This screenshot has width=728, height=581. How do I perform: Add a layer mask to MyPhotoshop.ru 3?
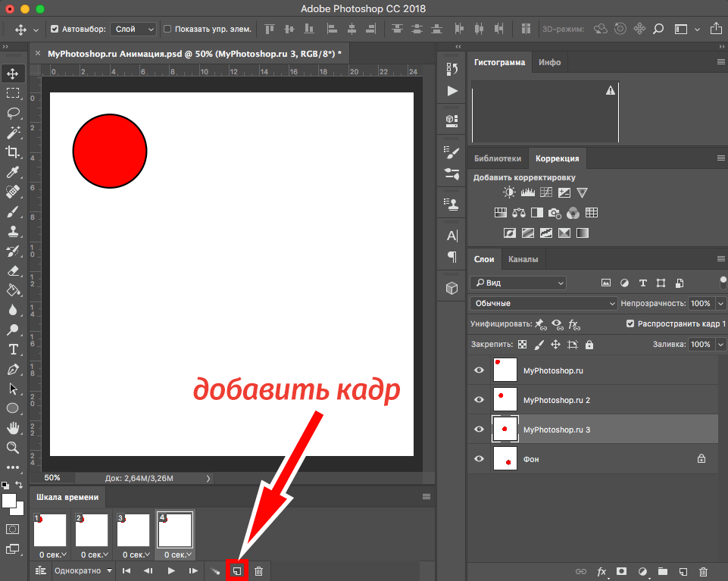[621, 572]
